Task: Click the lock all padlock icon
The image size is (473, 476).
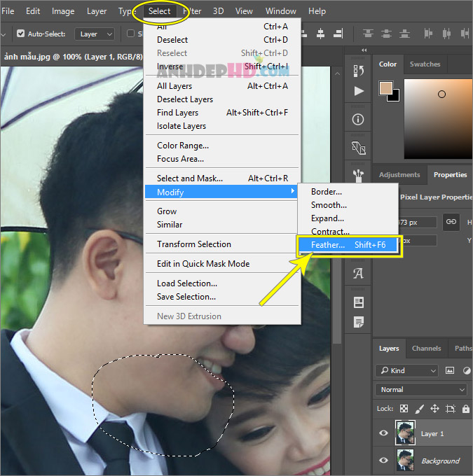Action: click(466, 409)
